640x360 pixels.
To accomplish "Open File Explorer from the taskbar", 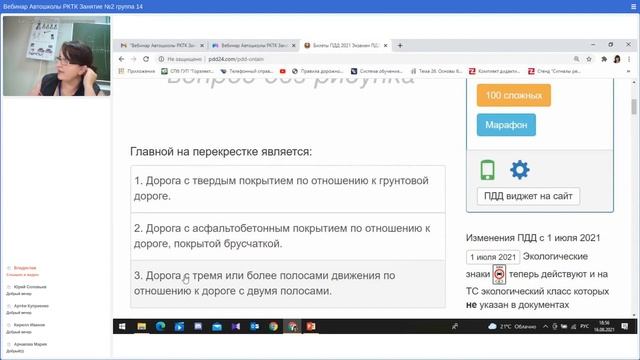I will pyautogui.click(x=142, y=327).
